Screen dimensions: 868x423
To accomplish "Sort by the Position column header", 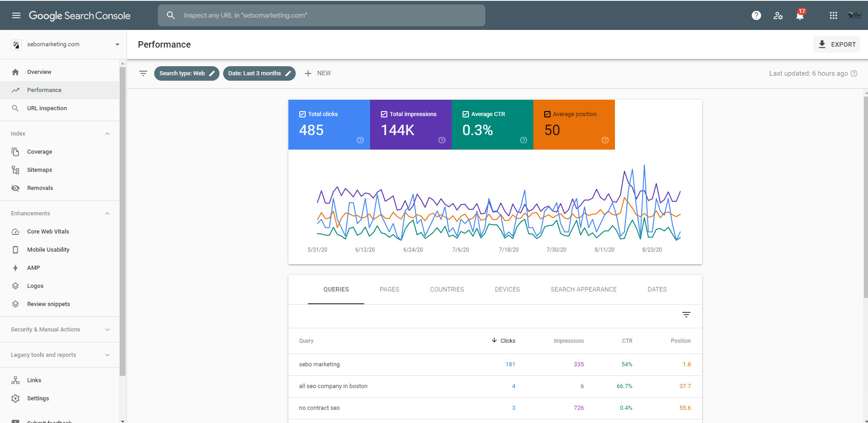I will coord(681,341).
